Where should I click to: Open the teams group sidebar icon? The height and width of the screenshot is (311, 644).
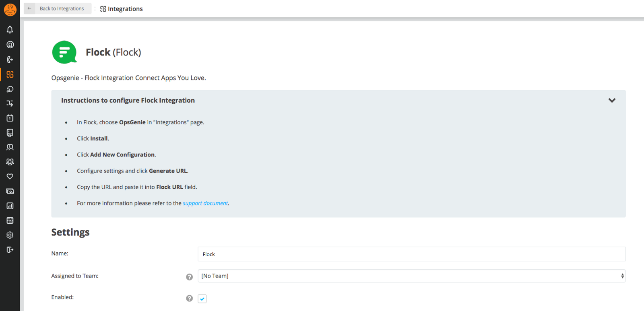click(10, 162)
